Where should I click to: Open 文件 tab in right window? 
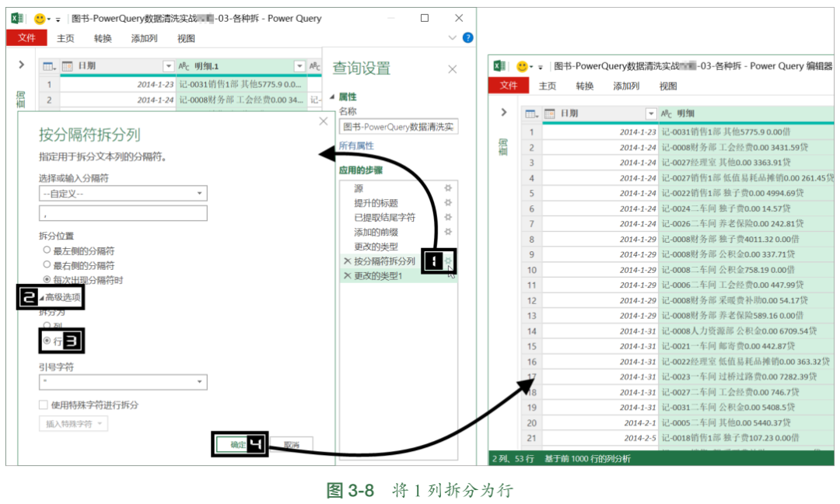(x=509, y=86)
